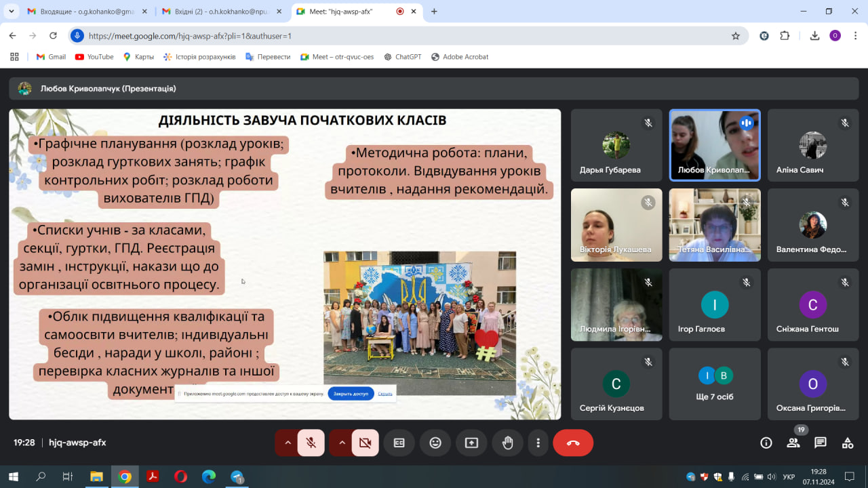Open the Карты bookmark

point(138,57)
